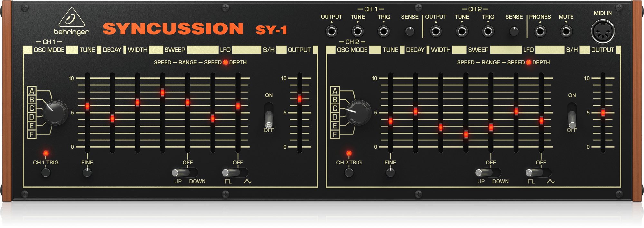Click CH 2 sweep SPEED slider handle

click(x=466, y=134)
